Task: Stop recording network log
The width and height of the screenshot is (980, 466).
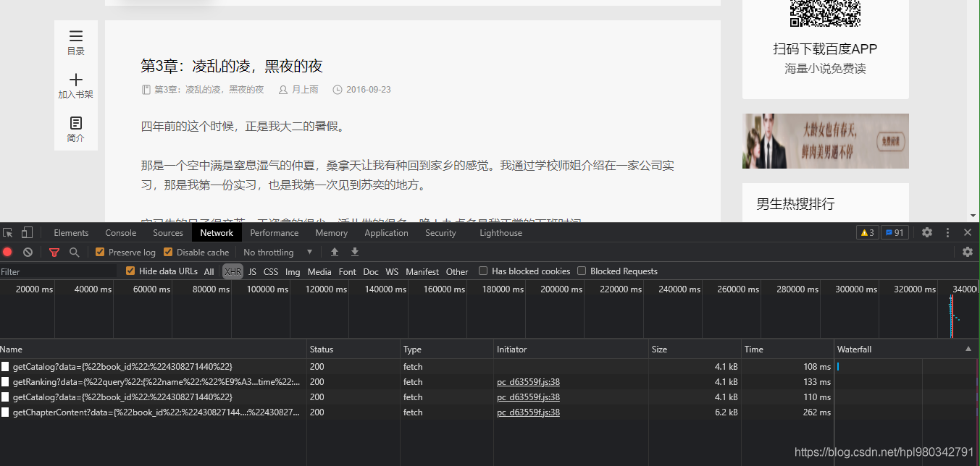Action: (8, 253)
